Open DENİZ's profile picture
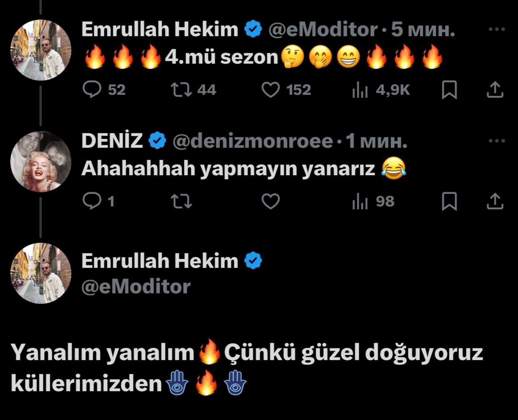 point(40,161)
